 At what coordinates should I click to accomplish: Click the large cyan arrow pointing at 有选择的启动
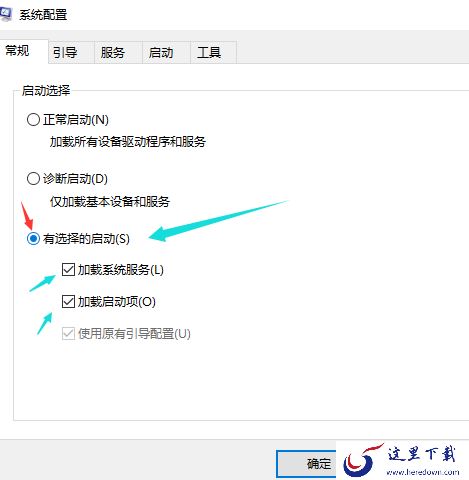(x=218, y=221)
